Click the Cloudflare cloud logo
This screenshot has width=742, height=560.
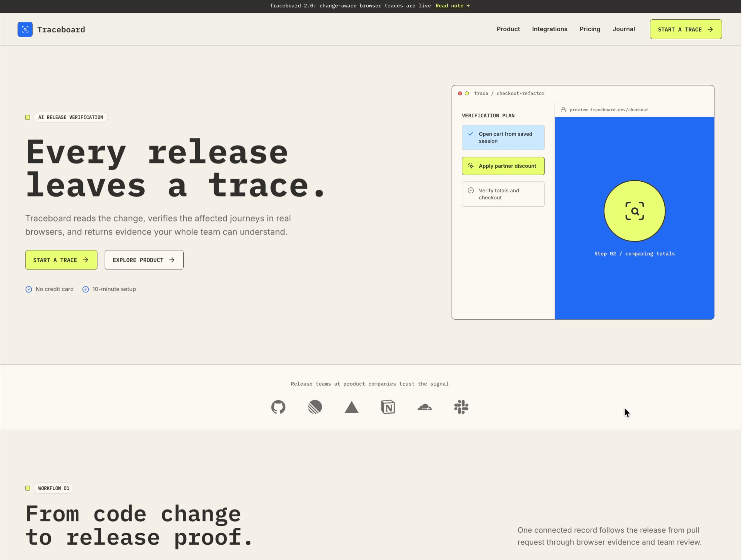click(425, 407)
